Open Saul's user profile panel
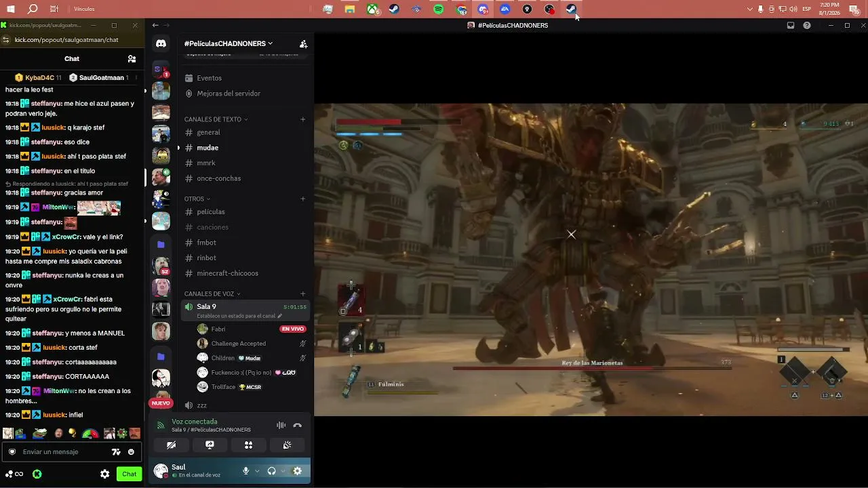The image size is (868, 488). [195, 470]
